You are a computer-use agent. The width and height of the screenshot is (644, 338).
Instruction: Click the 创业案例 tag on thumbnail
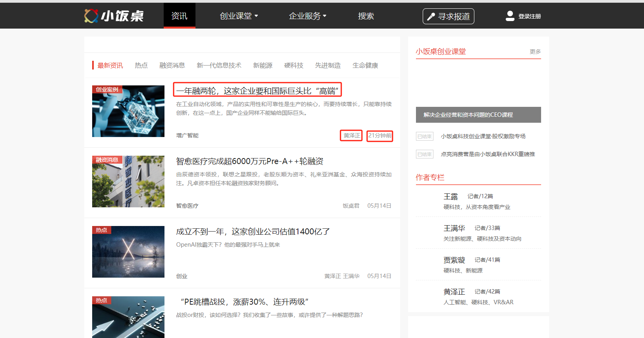[107, 89]
